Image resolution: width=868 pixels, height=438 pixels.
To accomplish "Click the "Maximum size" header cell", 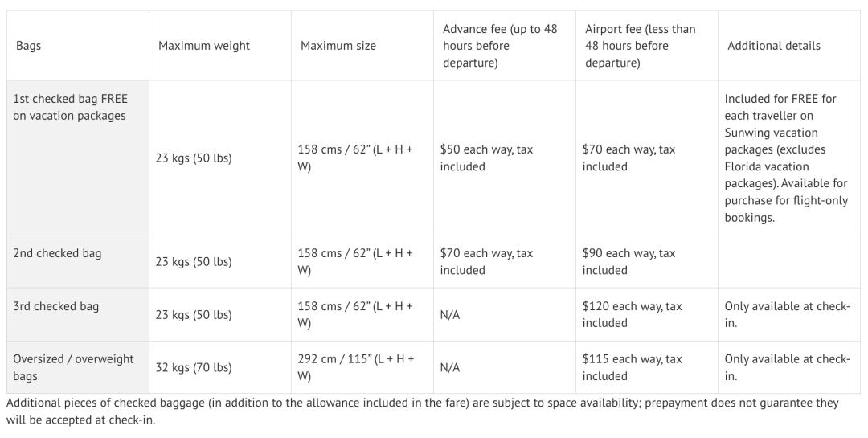I will pos(338,46).
